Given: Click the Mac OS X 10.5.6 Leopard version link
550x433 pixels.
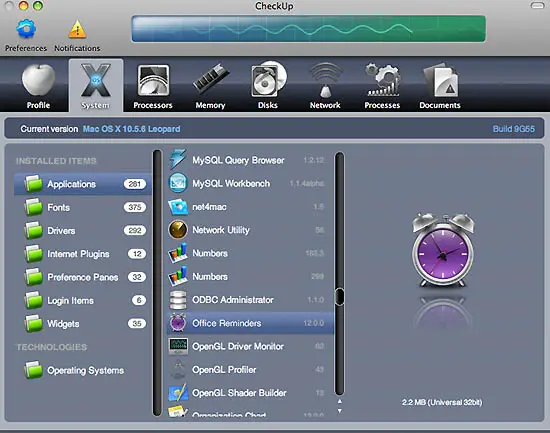Looking at the screenshot, I should [x=132, y=129].
